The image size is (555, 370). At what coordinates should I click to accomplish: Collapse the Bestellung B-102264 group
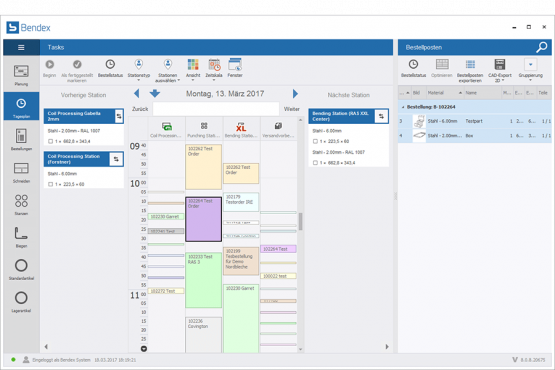click(403, 107)
